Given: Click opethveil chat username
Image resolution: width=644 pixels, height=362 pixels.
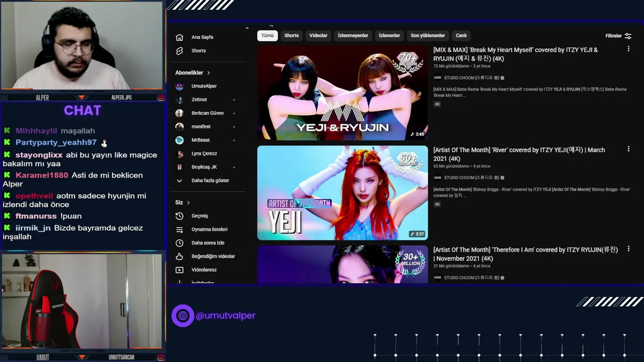Looking at the screenshot, I should pos(34,196).
